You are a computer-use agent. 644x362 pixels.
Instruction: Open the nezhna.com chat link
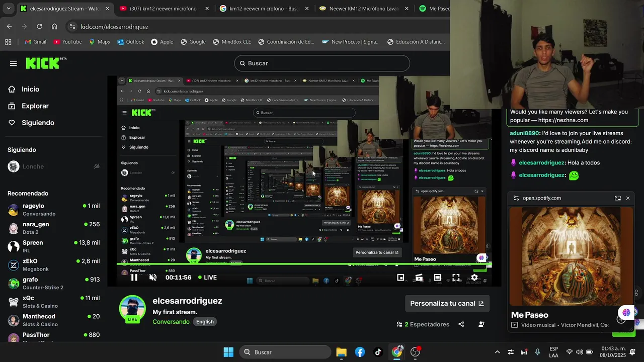point(563,120)
